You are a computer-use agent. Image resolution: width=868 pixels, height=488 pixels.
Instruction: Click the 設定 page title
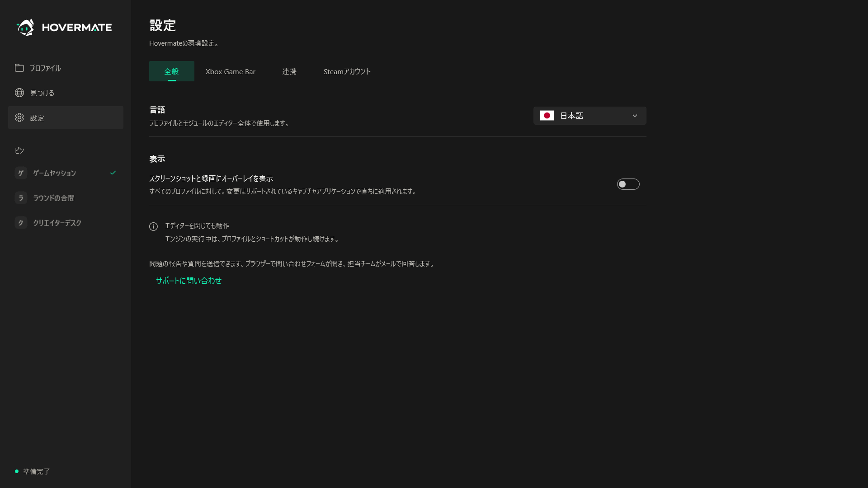[163, 25]
